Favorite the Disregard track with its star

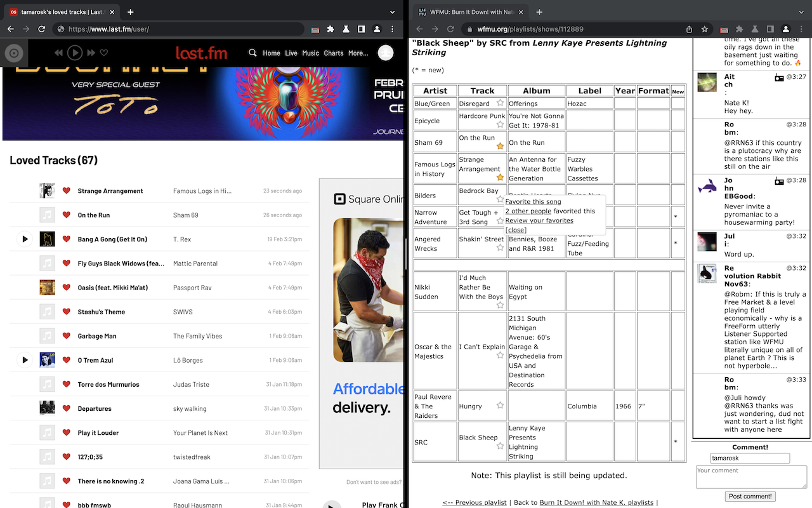click(500, 103)
